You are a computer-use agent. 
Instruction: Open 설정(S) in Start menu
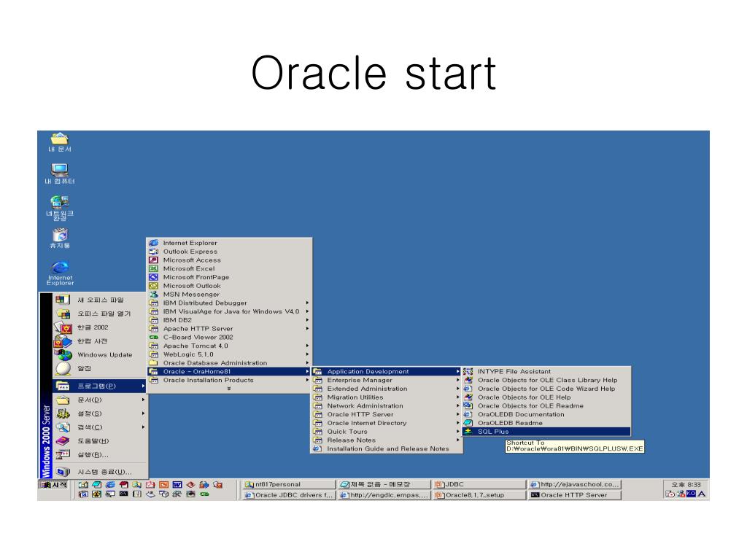(x=99, y=414)
